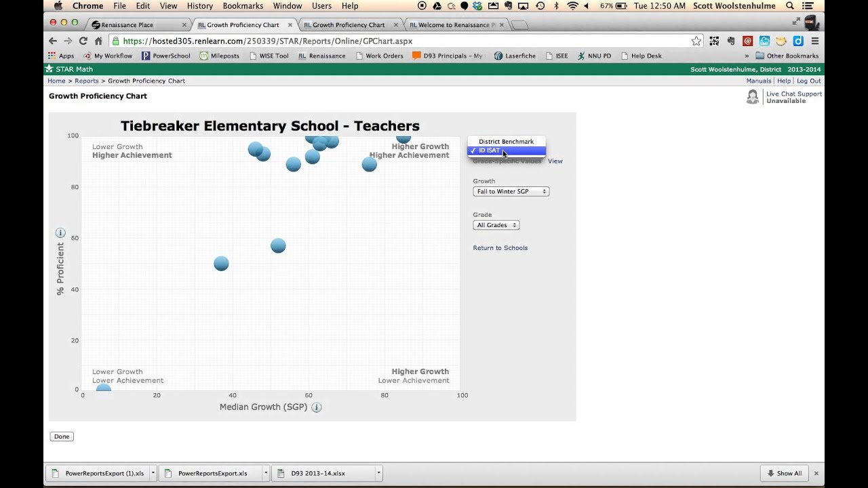Click the Done button
This screenshot has height=488, width=868.
point(61,436)
